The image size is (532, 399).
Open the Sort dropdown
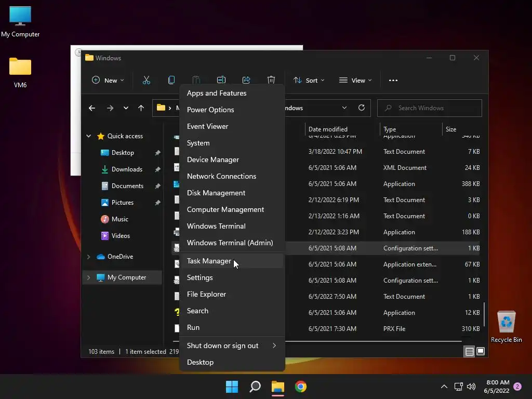[x=309, y=81]
